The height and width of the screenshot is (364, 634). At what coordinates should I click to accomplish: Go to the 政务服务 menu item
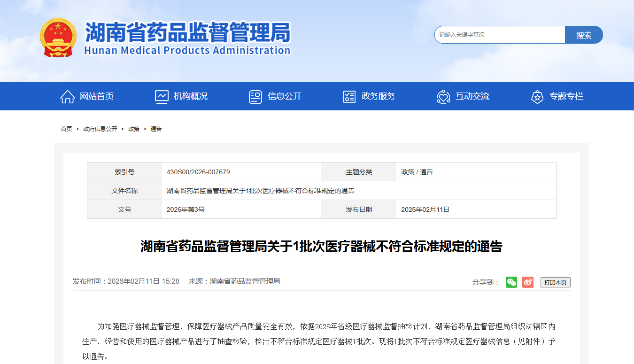(x=379, y=96)
